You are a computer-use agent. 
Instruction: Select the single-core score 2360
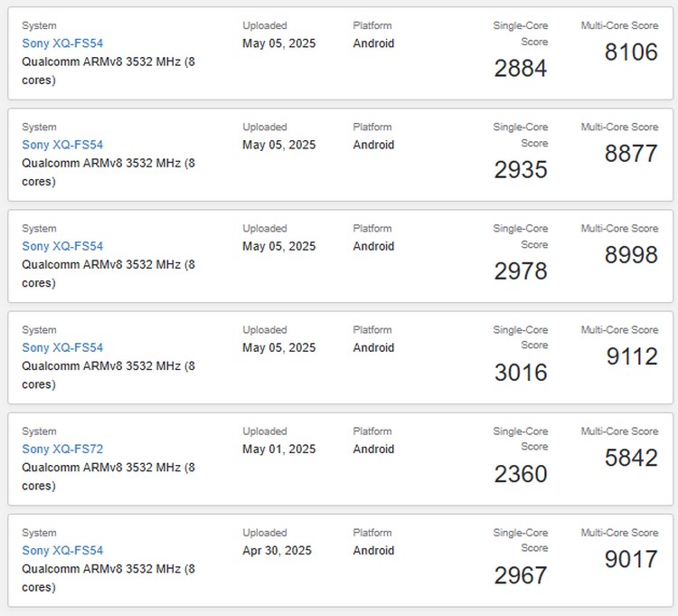pos(521,474)
